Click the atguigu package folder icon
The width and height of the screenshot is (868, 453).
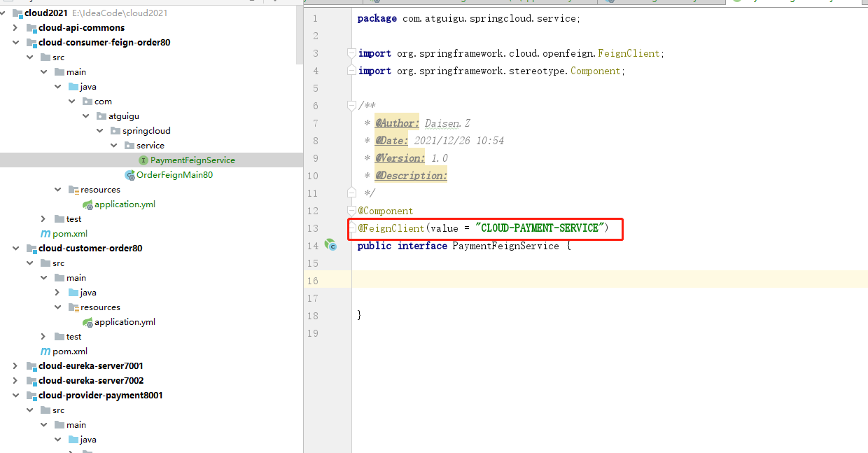click(101, 116)
